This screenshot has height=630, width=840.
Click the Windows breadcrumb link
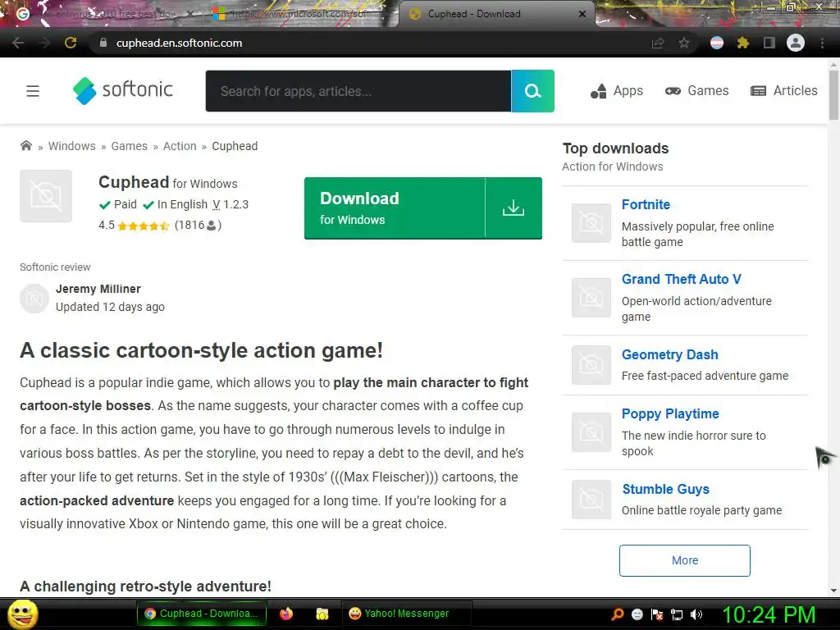tap(72, 146)
